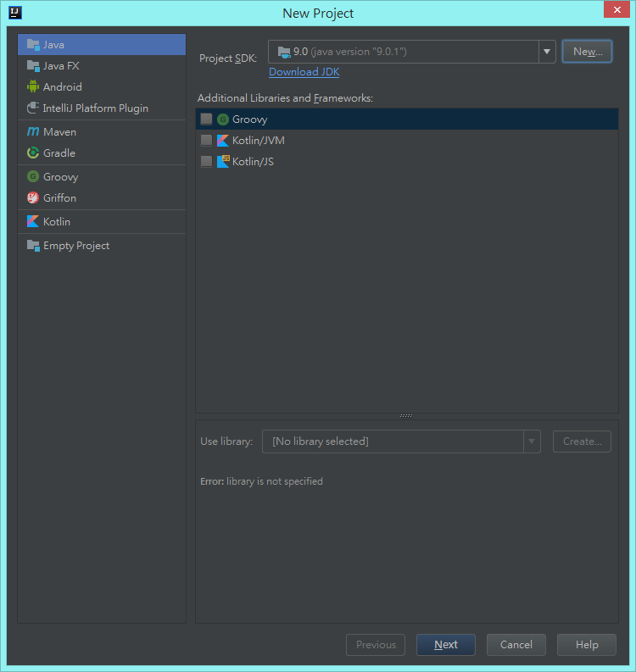Select Gradle project type
Image resolution: width=636 pixels, height=672 pixels.
click(102, 153)
